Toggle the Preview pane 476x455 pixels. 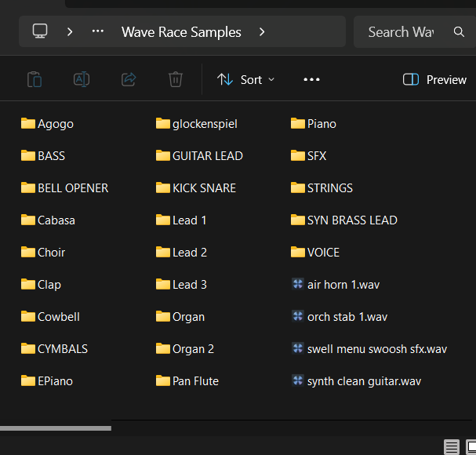point(434,79)
